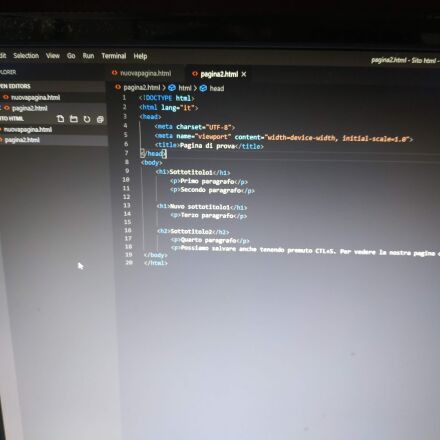Image resolution: width=440 pixels, height=440 pixels.
Task: Select nuovapagina.html under Open Editors
Action: [x=35, y=97]
